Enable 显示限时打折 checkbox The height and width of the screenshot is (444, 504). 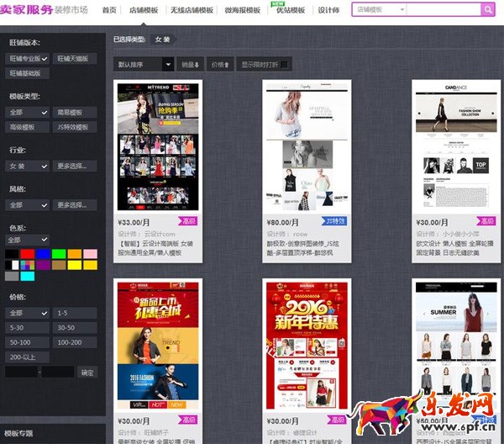286,64
